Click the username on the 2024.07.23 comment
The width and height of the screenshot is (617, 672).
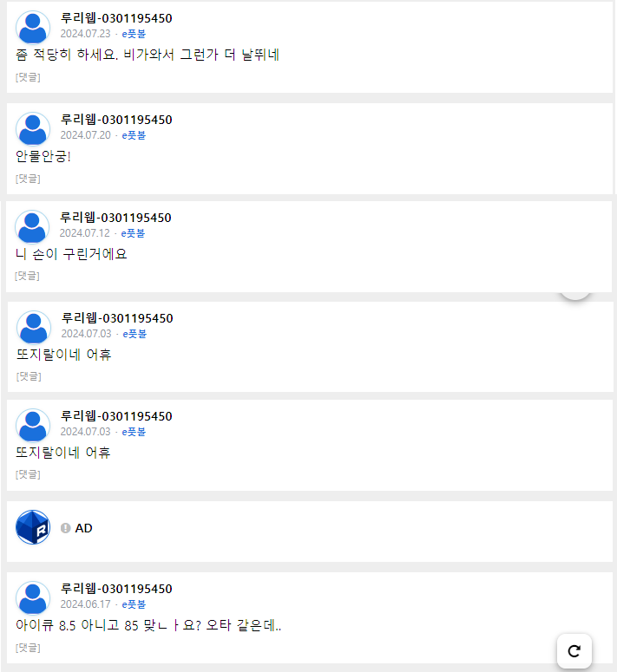point(116,18)
